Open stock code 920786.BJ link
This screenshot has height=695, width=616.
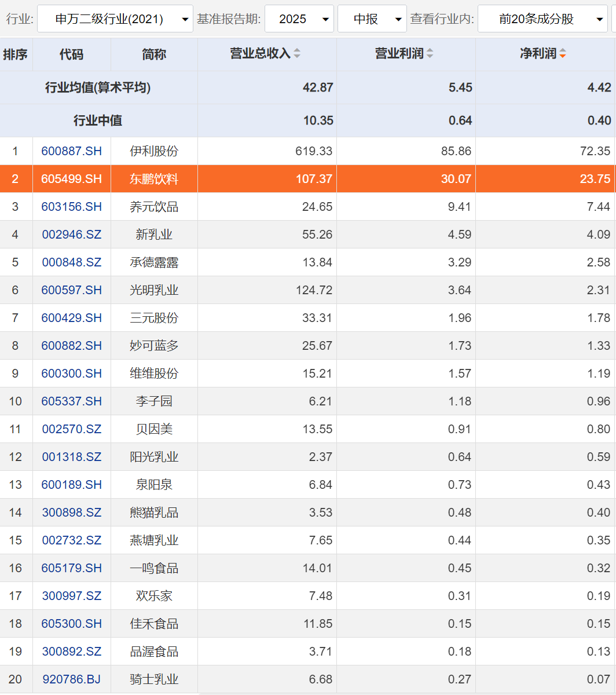72,679
